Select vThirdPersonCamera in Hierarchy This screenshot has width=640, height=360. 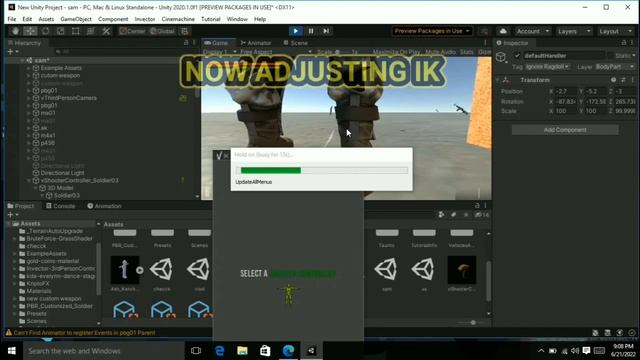pos(69,98)
